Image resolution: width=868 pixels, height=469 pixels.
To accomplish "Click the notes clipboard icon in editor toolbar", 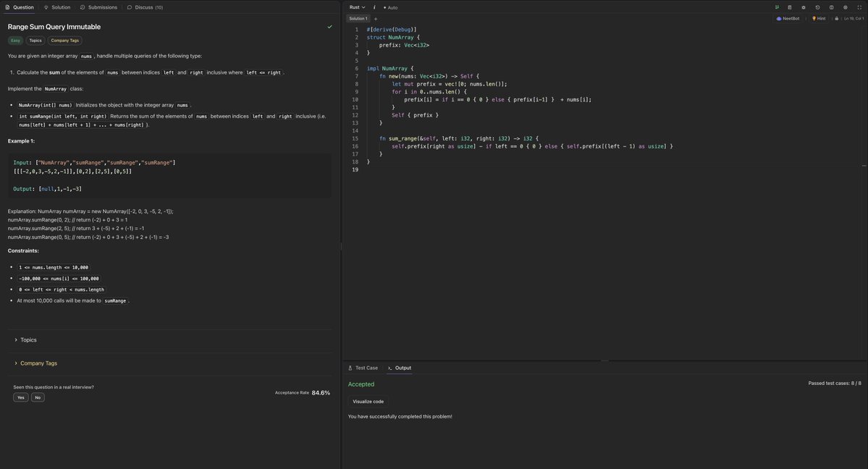I will point(790,7).
